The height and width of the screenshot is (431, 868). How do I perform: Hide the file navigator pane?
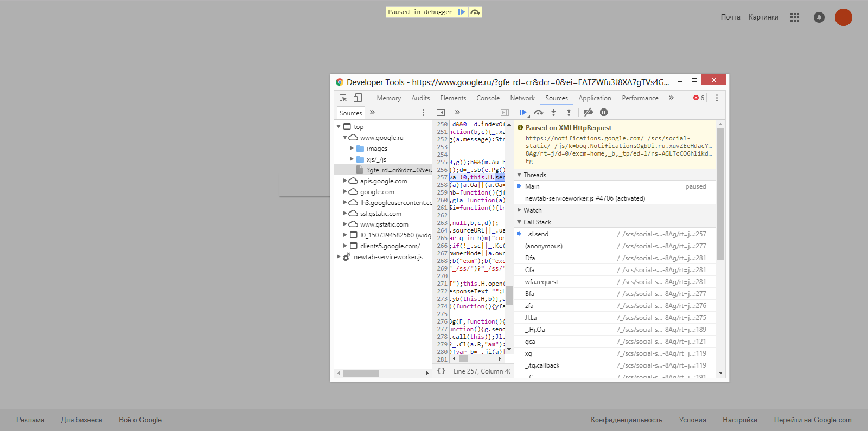[441, 113]
